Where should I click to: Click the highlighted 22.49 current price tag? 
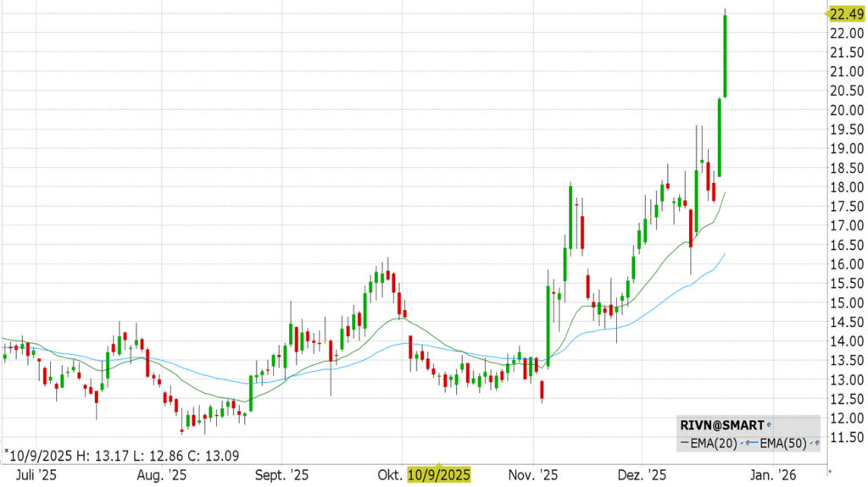tap(845, 13)
